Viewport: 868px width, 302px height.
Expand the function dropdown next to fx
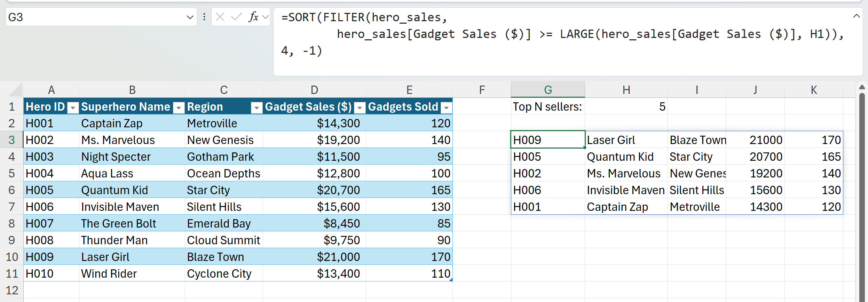pos(266,17)
